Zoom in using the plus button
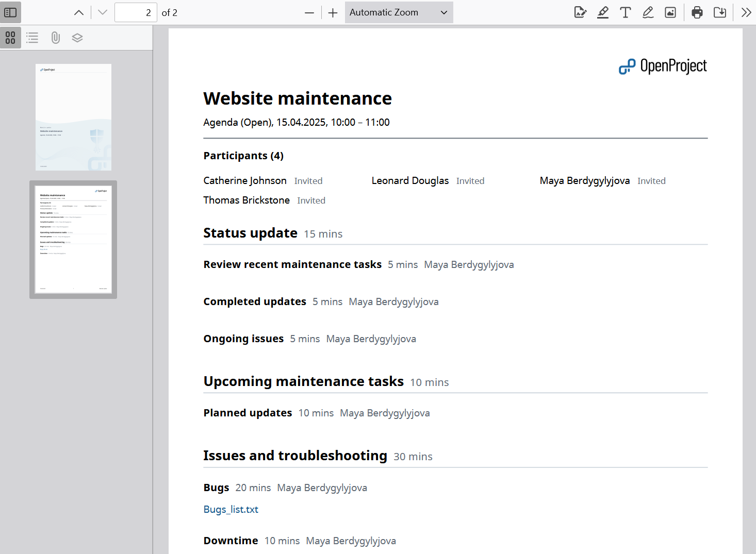Viewport: 756px width, 554px height. (333, 12)
